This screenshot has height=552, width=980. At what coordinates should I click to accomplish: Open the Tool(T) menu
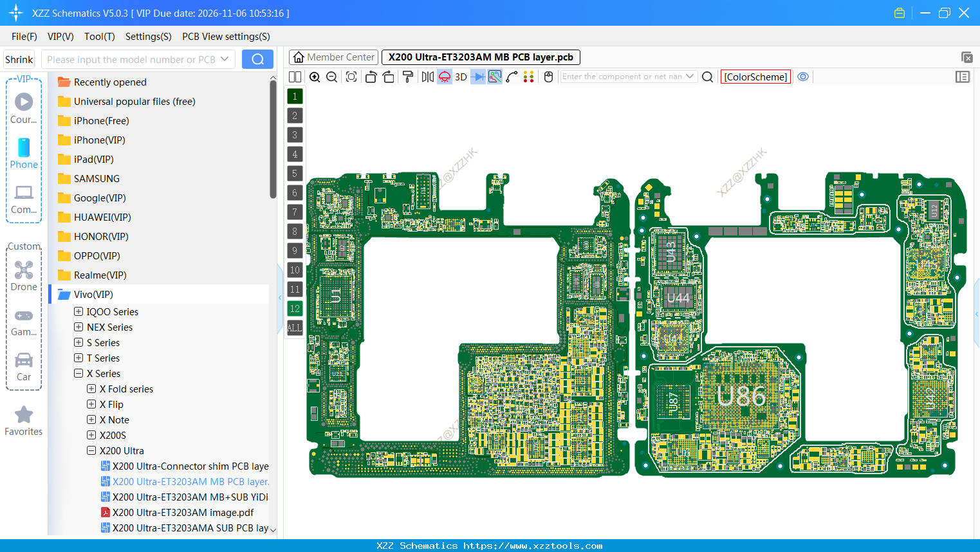pyautogui.click(x=99, y=37)
